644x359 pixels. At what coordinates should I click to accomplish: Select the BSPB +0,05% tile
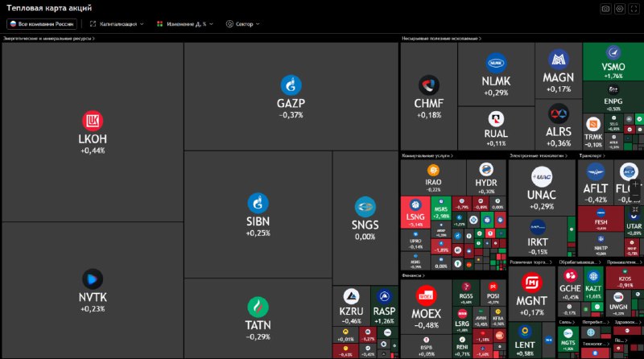[x=426, y=346]
